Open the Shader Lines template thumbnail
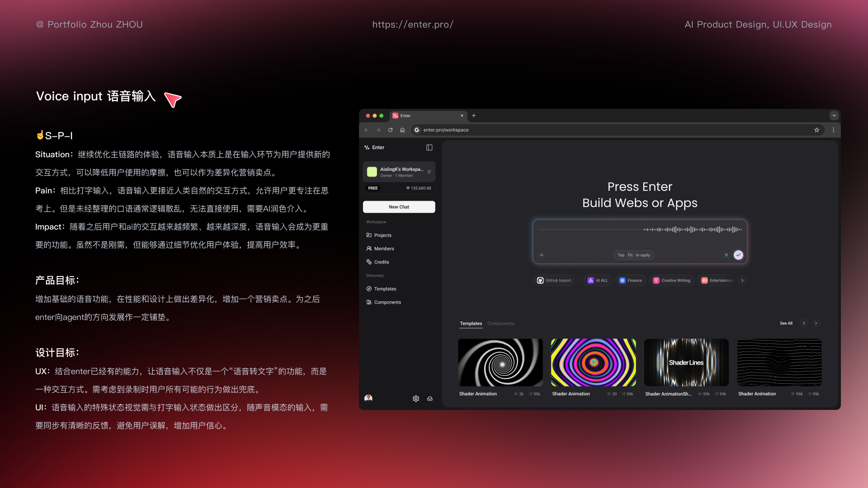Screen dimensions: 868x488 tap(686, 362)
